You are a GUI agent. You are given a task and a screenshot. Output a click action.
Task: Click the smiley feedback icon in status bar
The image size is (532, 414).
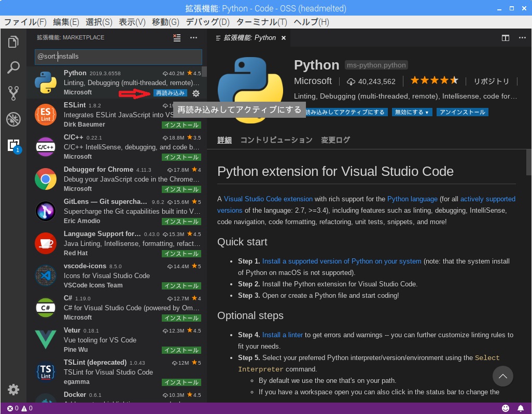point(506,408)
